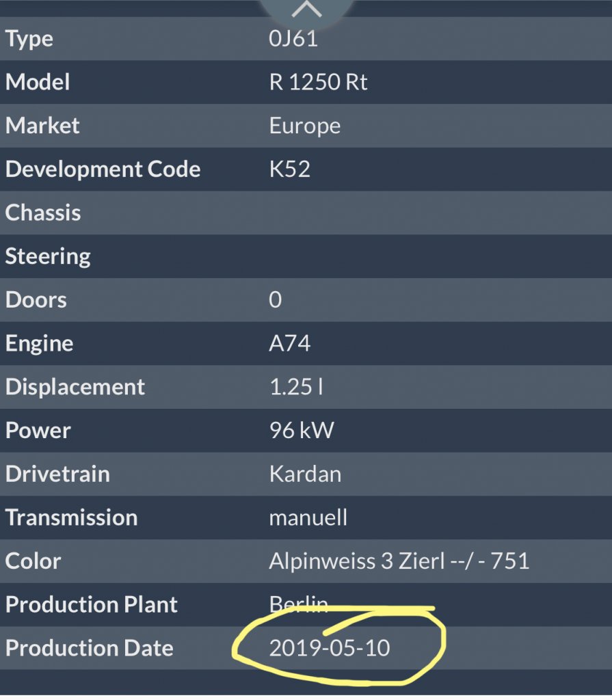Screen dimensions: 612x700
Task: Select the Displacement label
Action: point(75,387)
